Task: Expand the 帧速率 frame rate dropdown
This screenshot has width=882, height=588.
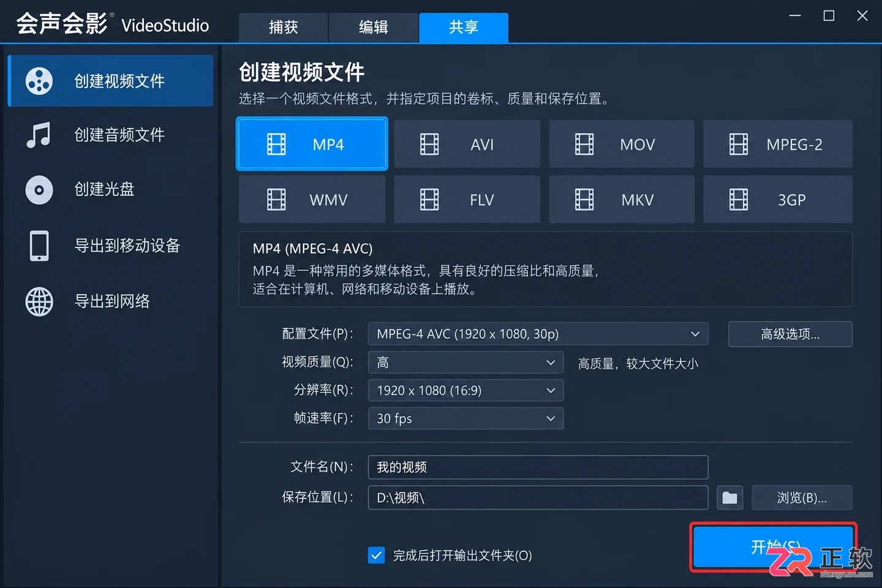Action: 466,418
